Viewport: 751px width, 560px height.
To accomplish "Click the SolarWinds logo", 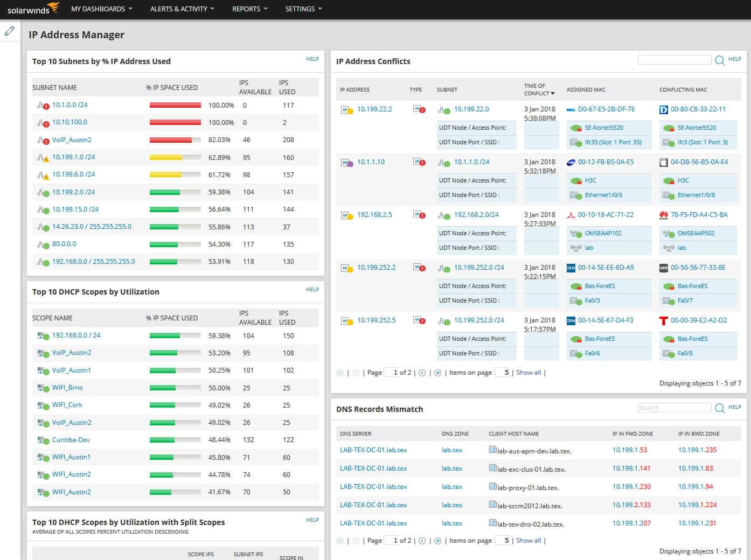I will pos(32,8).
